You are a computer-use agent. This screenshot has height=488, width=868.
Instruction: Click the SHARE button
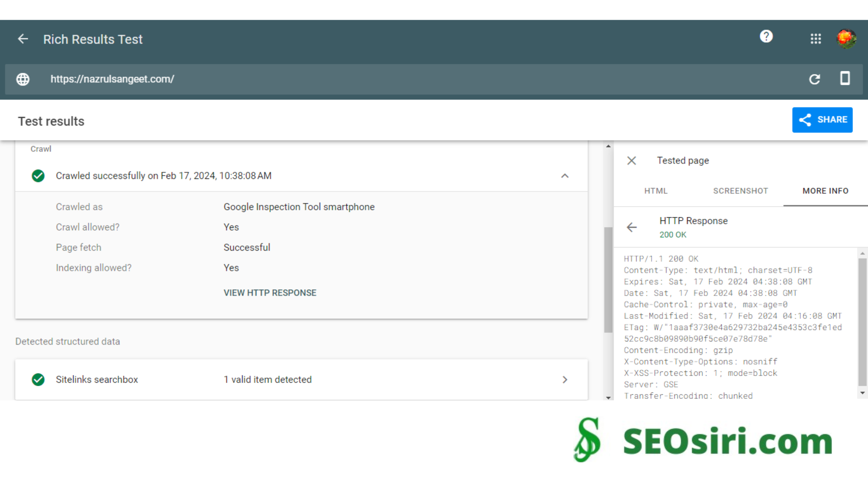tap(822, 120)
